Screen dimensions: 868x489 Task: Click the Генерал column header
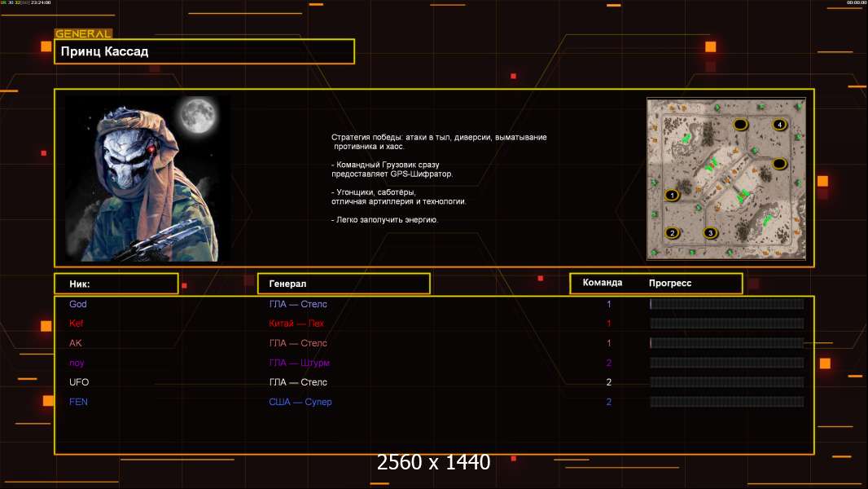point(343,284)
